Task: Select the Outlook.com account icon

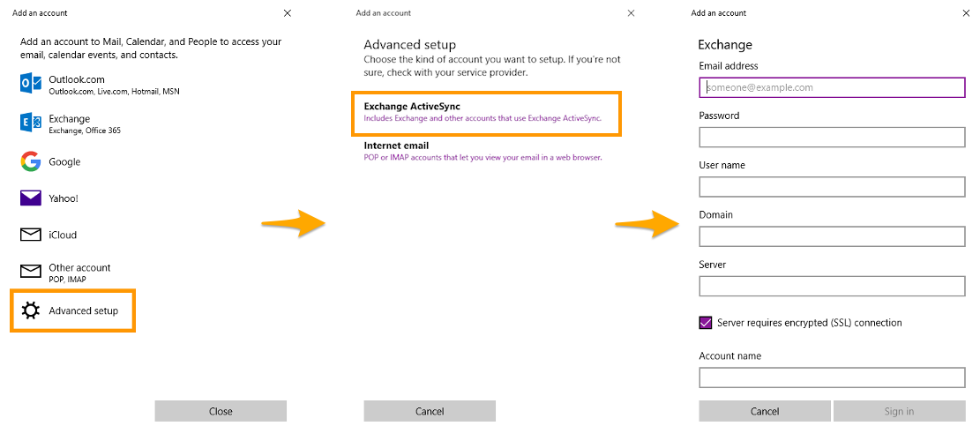Action: tap(31, 84)
